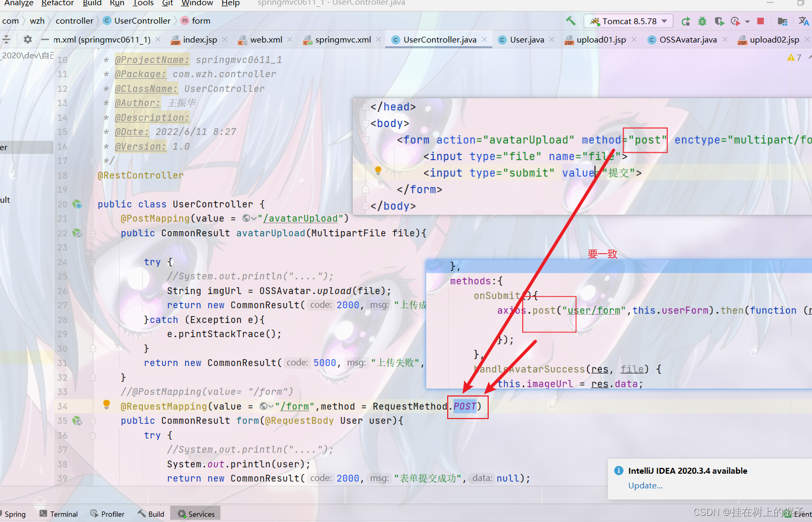Click the gutter icon at line 22
812x522 pixels.
(77, 233)
